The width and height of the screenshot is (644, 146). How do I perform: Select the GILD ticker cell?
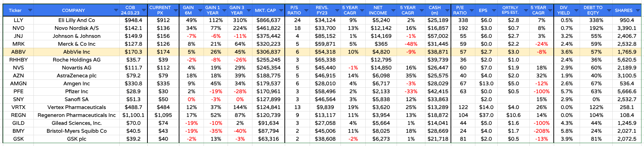point(18,123)
